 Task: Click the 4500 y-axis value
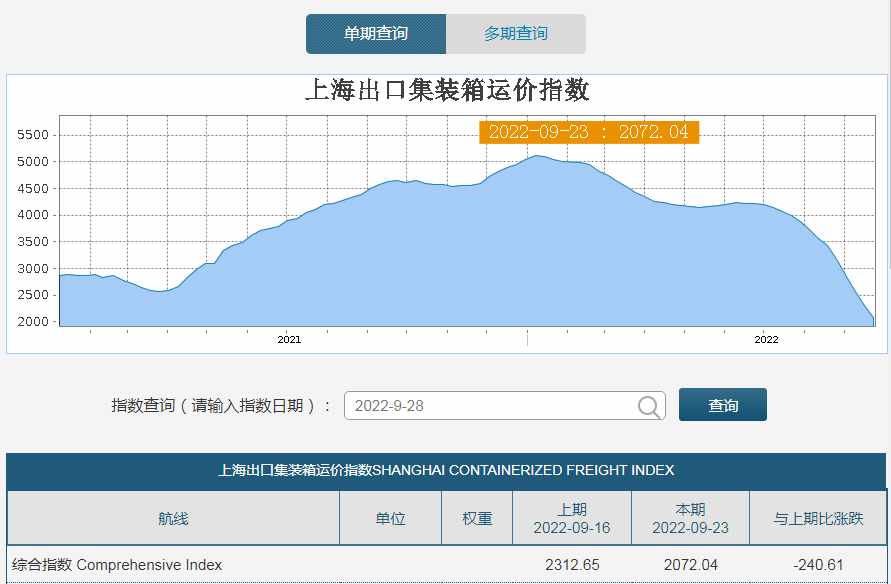point(33,189)
